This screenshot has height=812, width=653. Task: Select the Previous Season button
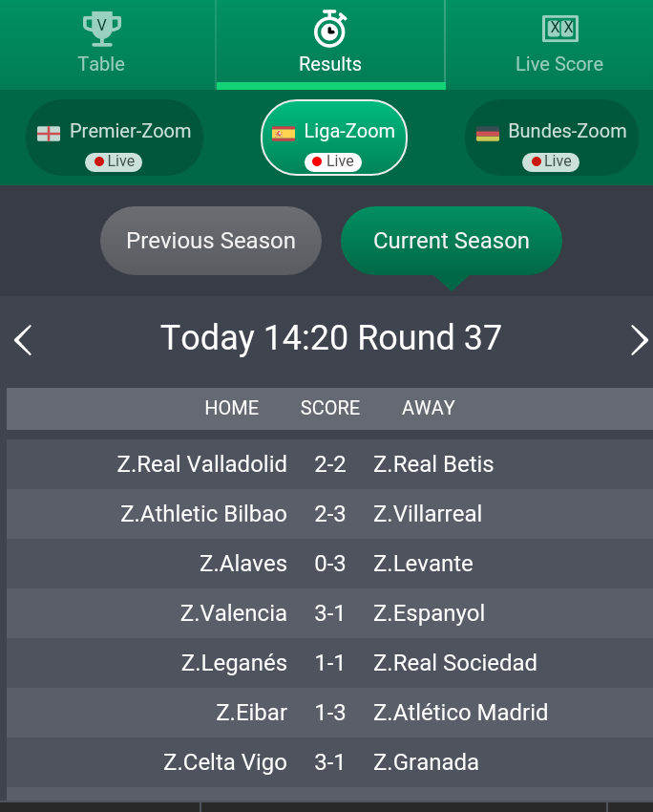(x=210, y=241)
